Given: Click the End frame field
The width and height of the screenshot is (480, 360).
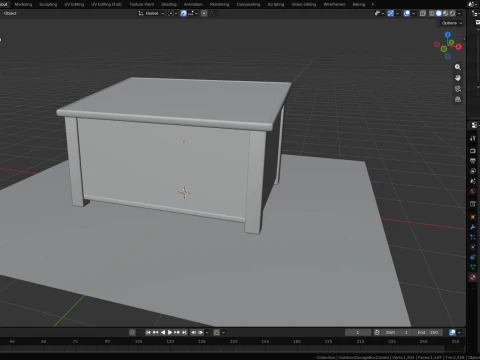Looking at the screenshot, I should 428,332.
